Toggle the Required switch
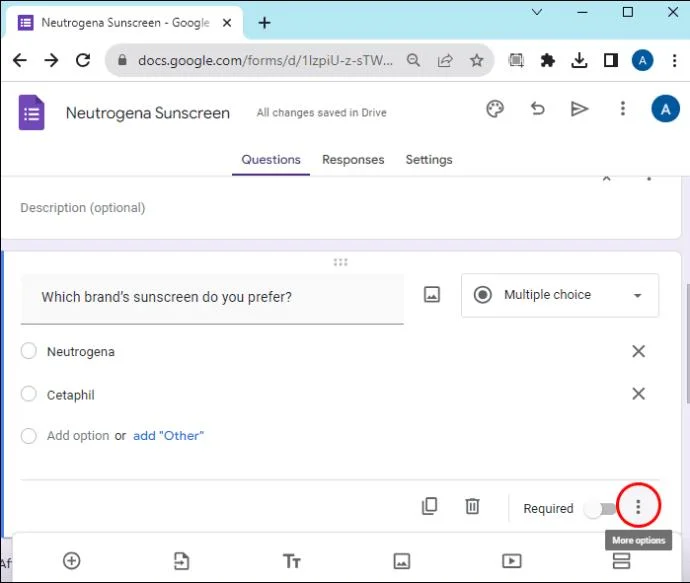 pos(600,509)
